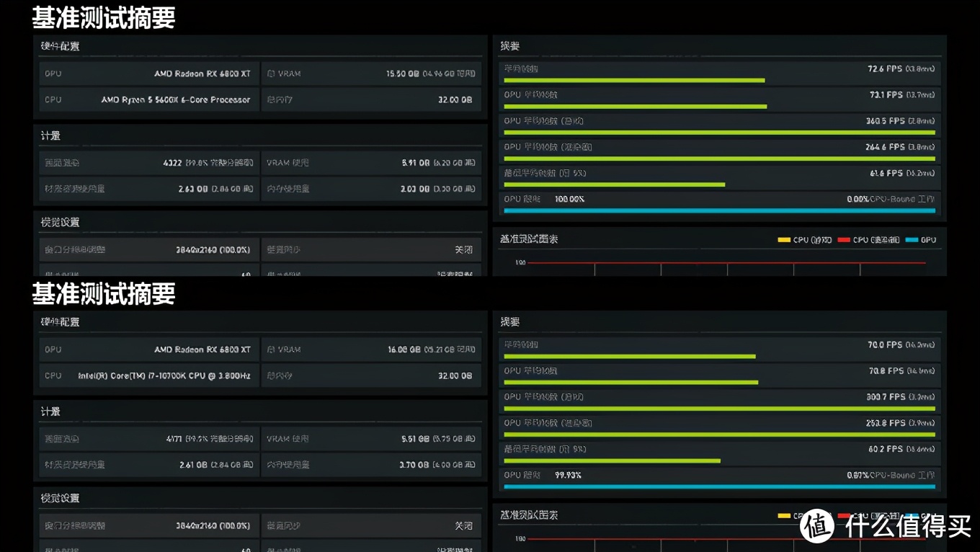This screenshot has width=980, height=552.
Task: Click the 264.6 FPS result value
Action: pos(884,146)
